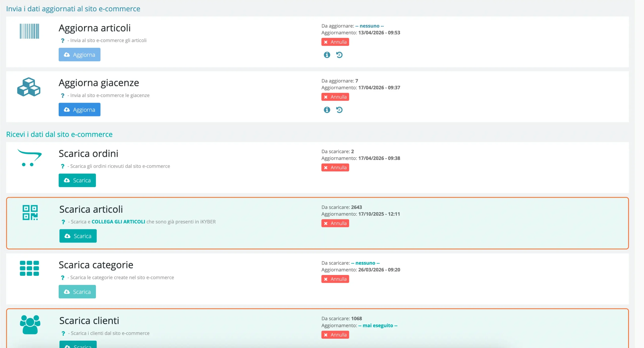
Task: Click the 'Scarica ordini' title
Action: click(88, 154)
